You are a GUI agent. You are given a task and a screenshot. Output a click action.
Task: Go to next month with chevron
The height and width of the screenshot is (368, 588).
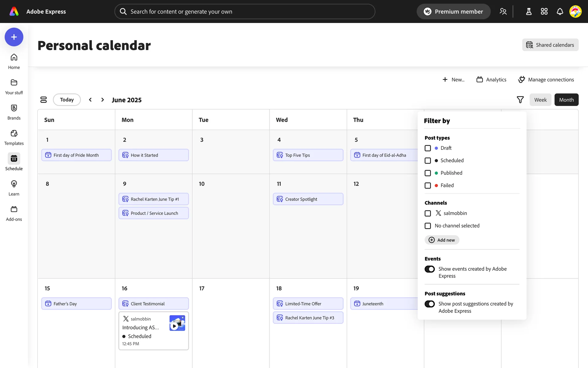point(103,100)
